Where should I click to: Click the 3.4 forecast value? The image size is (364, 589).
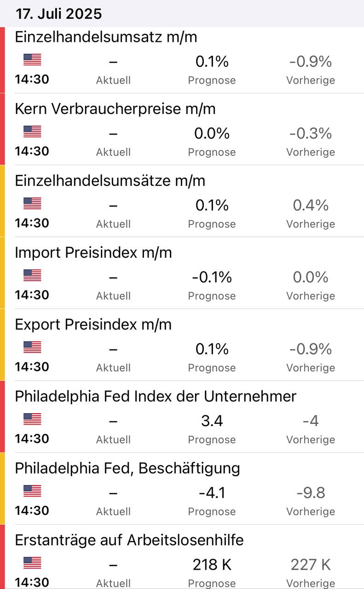(x=212, y=421)
